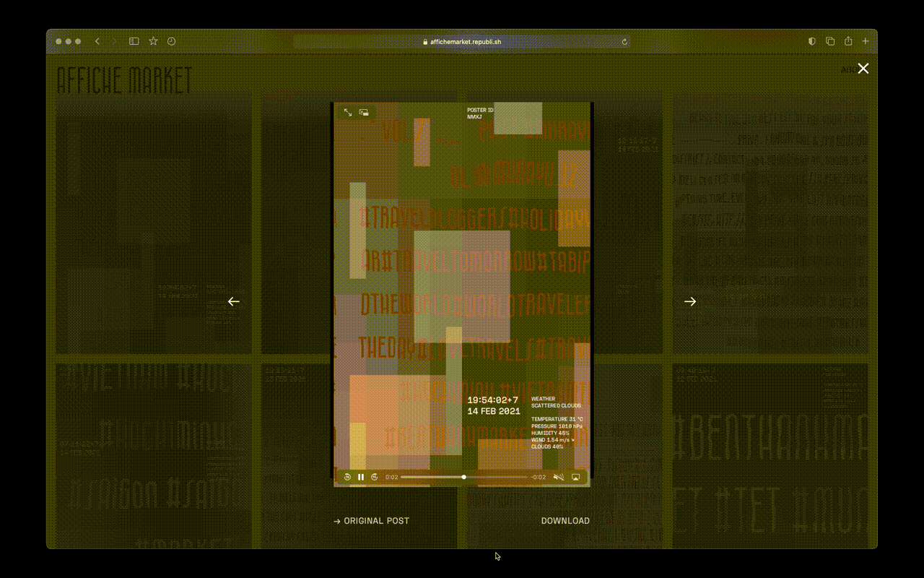Image resolution: width=924 pixels, height=578 pixels.
Task: Click the WIND 1.54 m/s reading
Action: 553,440
